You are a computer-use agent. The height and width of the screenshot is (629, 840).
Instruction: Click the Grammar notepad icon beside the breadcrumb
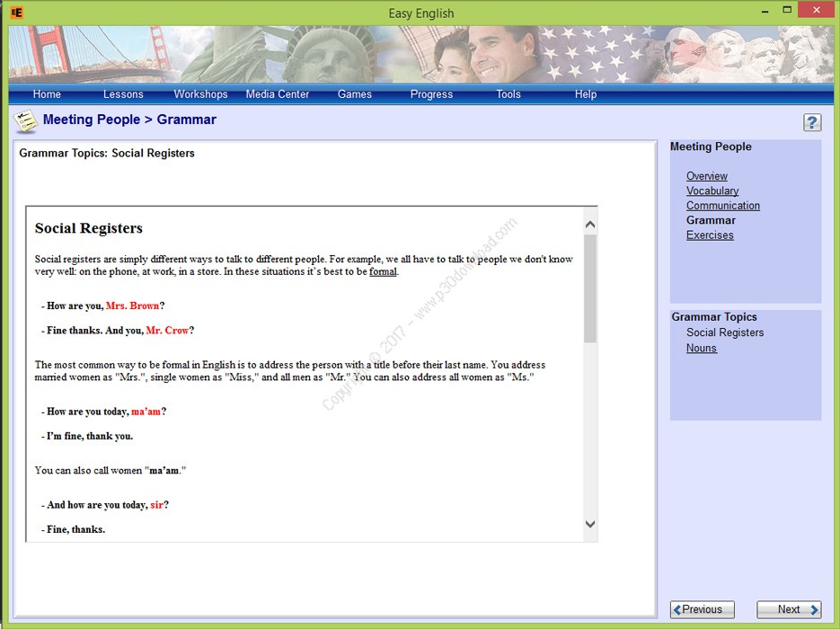click(26, 121)
